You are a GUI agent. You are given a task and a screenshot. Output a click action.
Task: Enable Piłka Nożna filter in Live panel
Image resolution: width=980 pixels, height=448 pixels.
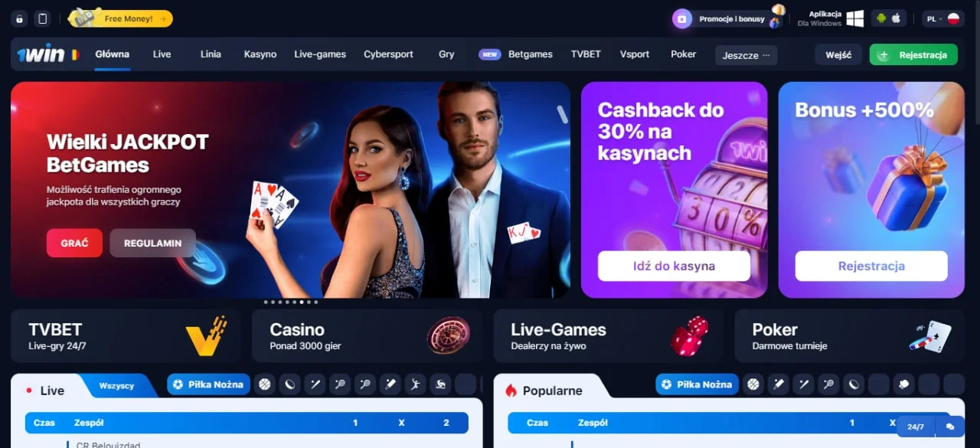click(209, 384)
